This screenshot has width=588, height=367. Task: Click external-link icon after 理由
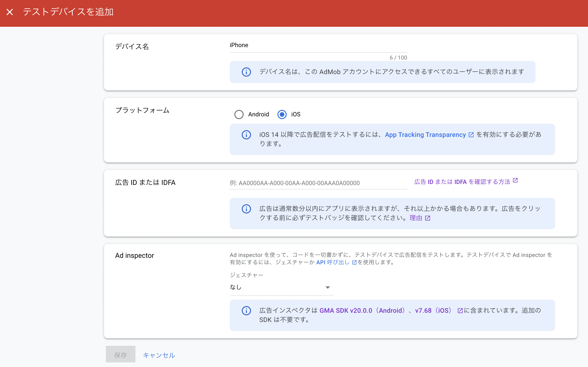pos(428,218)
